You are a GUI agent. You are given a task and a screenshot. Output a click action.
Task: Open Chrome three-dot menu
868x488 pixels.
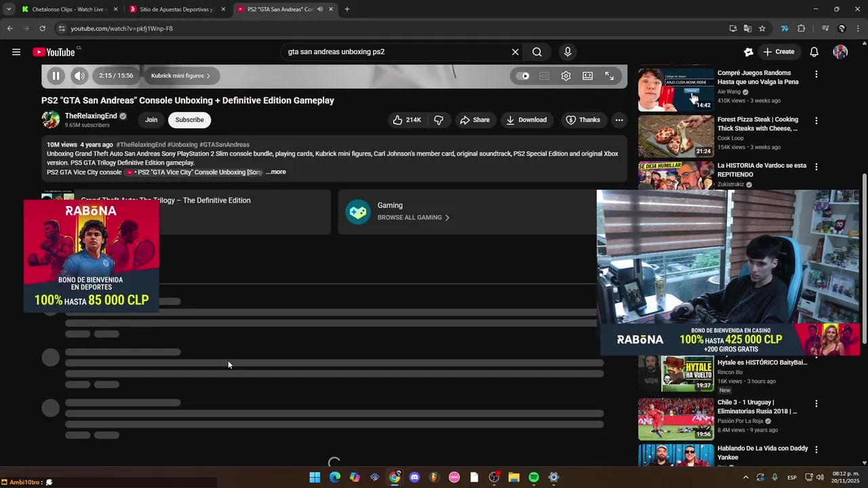(858, 28)
